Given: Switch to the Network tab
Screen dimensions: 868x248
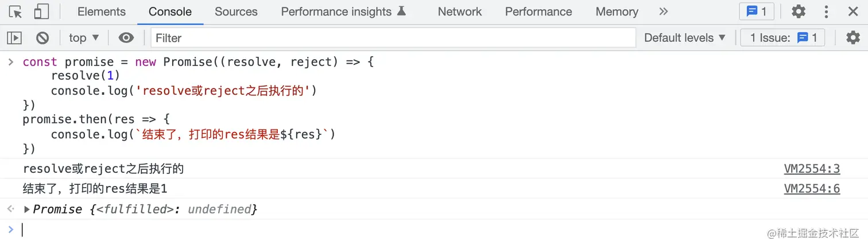Looking at the screenshot, I should (x=460, y=11).
